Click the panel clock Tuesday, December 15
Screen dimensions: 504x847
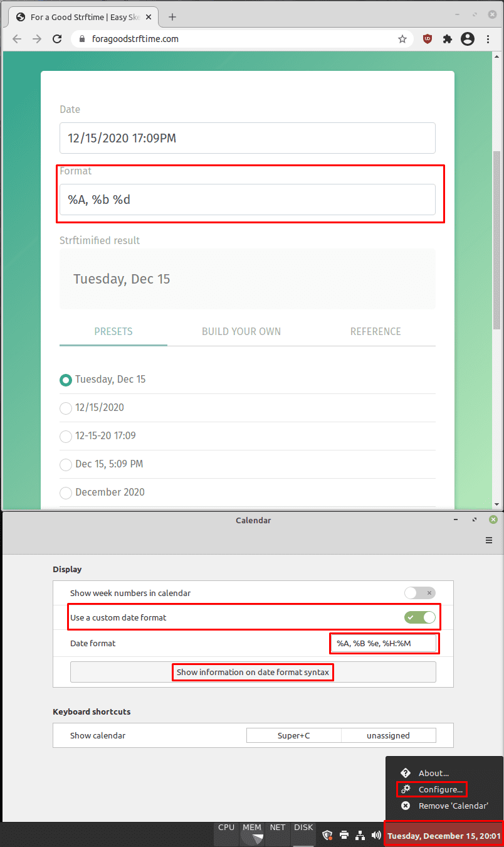(x=444, y=836)
